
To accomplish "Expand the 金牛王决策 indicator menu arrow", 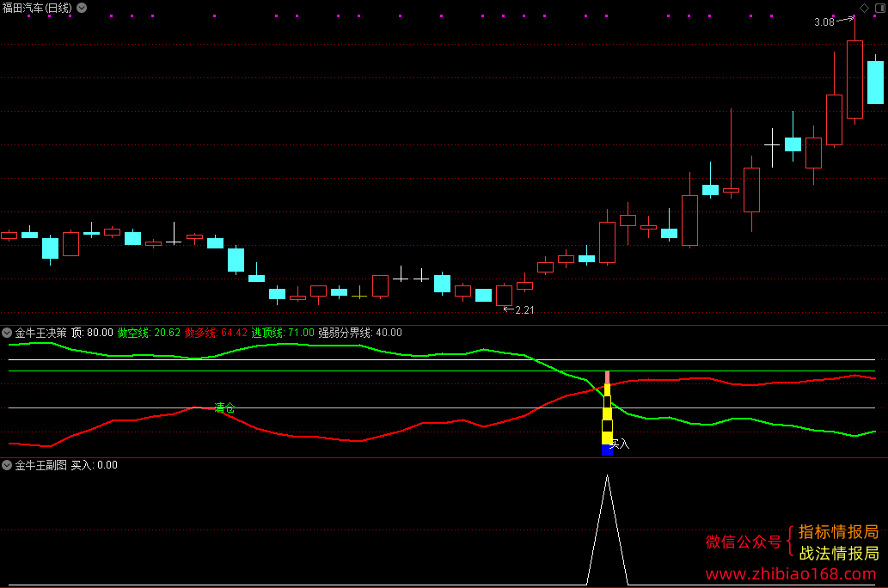I will click(7, 333).
